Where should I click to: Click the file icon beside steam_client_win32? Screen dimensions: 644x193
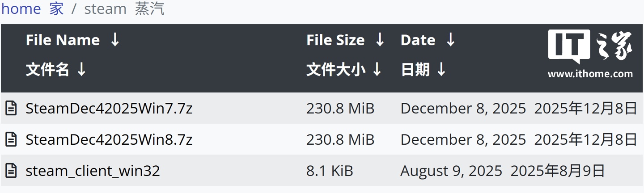click(11, 171)
